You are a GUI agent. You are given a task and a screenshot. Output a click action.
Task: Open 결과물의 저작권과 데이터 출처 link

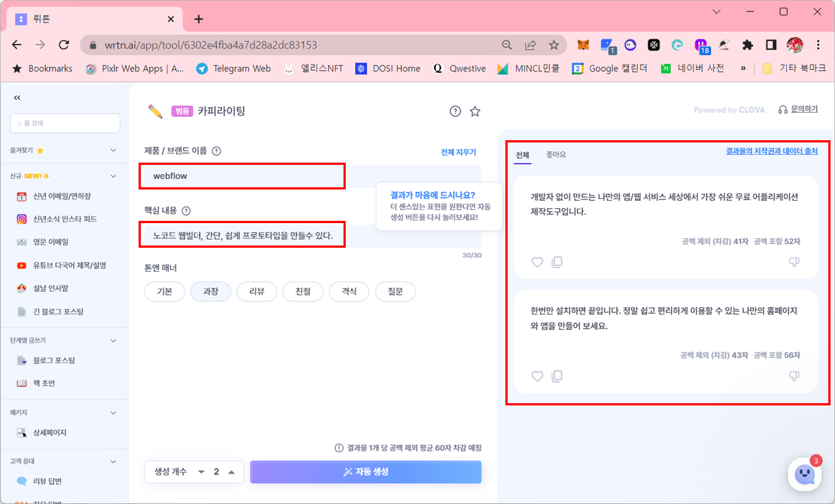[x=771, y=151]
